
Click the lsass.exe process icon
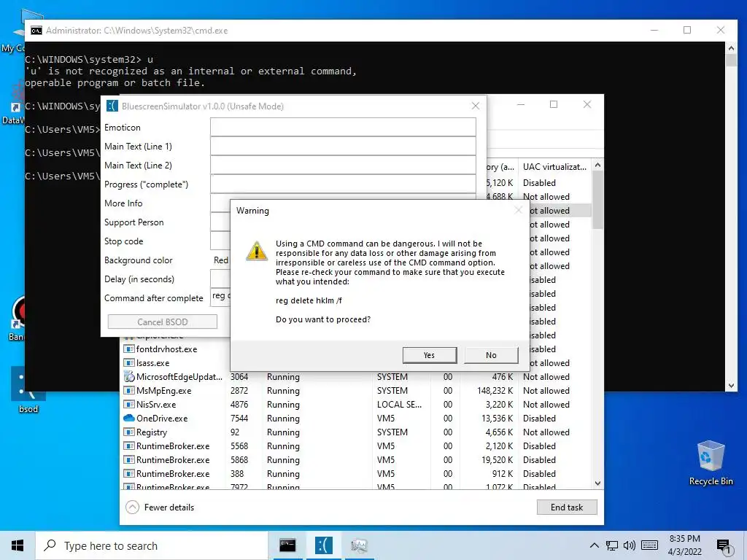[129, 363]
